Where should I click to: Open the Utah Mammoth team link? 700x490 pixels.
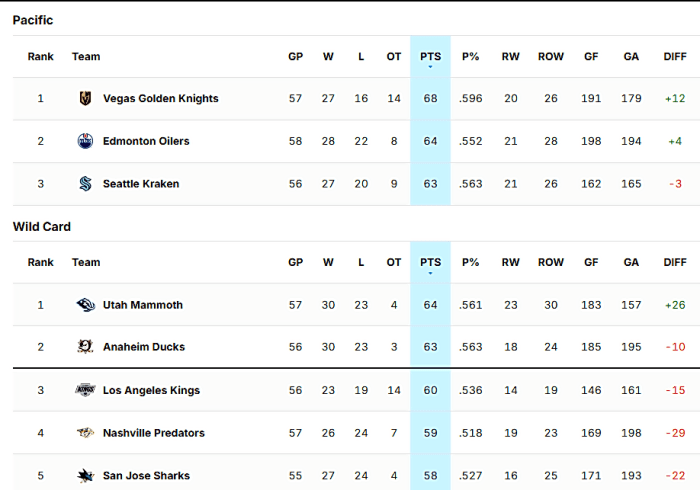pyautogui.click(x=143, y=305)
